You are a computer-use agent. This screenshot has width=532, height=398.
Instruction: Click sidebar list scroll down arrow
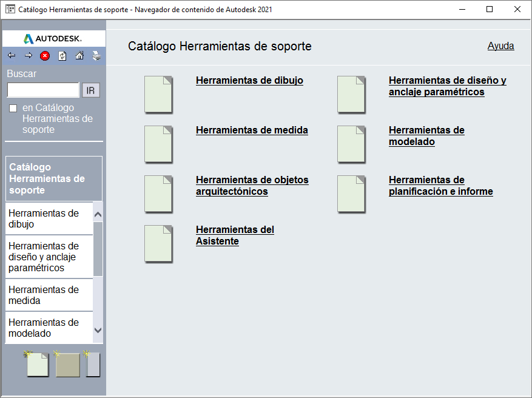pyautogui.click(x=98, y=330)
